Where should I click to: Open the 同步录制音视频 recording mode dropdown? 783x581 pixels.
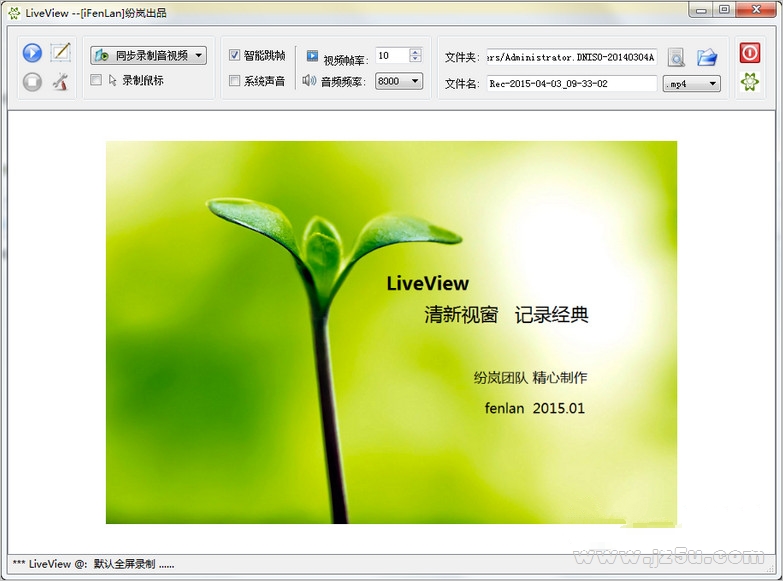point(148,55)
